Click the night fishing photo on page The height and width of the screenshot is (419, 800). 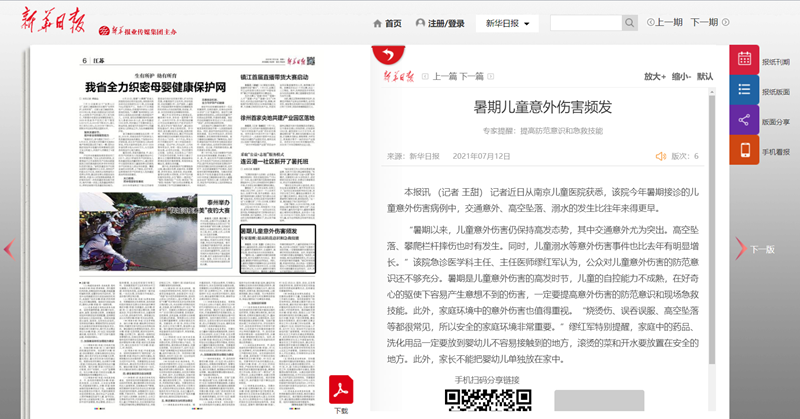[138, 232]
